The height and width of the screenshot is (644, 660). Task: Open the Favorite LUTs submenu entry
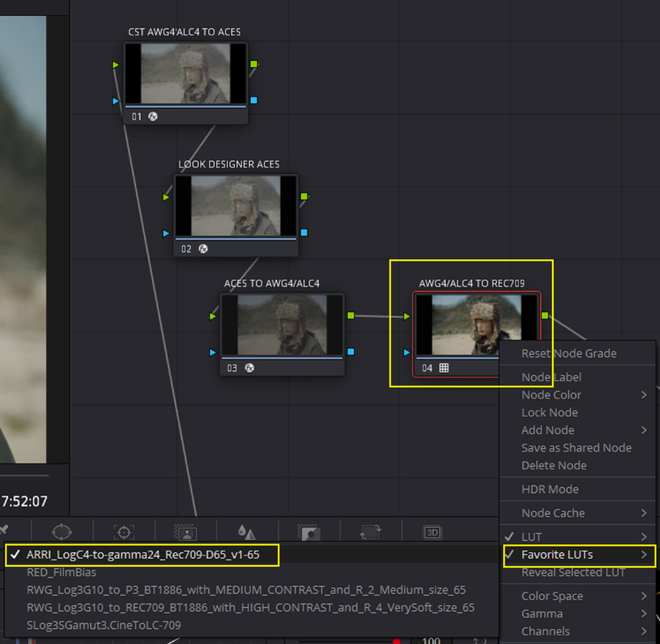580,555
